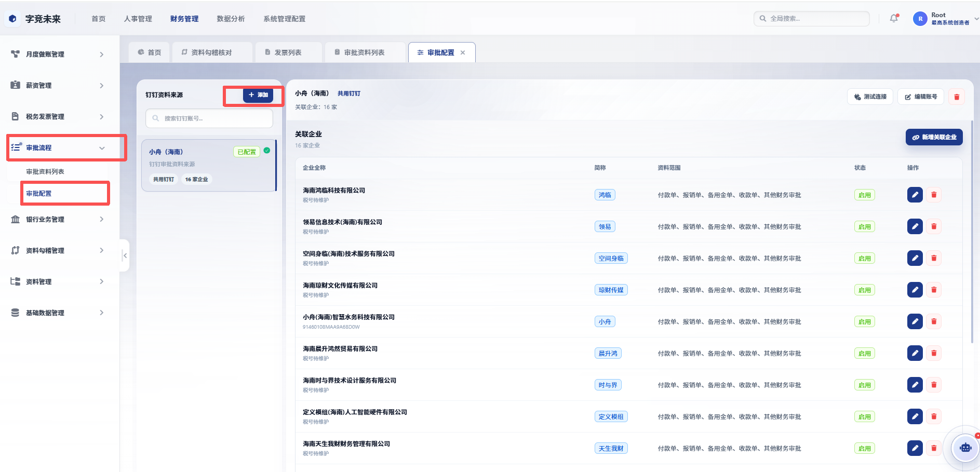Collapse the 审批流程 menu
Screen dimensions: 980x472
pyautogui.click(x=102, y=148)
